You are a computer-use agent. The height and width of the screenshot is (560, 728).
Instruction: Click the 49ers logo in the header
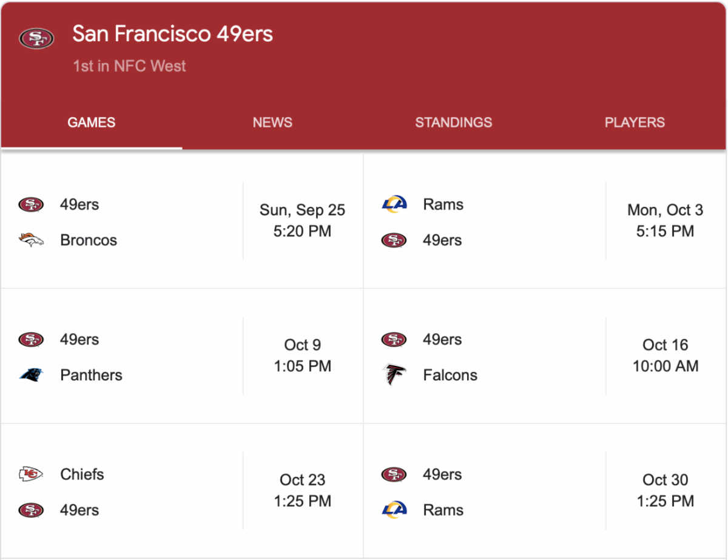click(x=36, y=39)
